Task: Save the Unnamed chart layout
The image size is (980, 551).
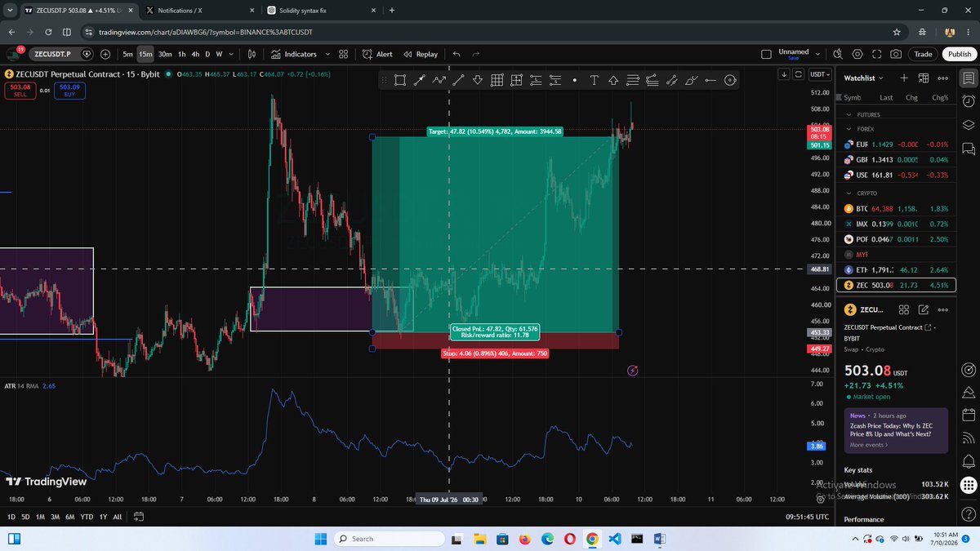Action: [793, 59]
